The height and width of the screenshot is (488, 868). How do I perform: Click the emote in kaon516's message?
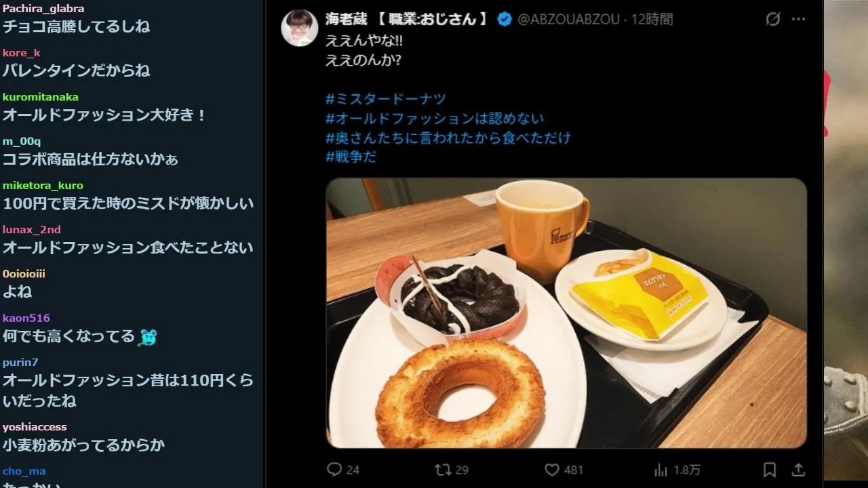pos(148,336)
